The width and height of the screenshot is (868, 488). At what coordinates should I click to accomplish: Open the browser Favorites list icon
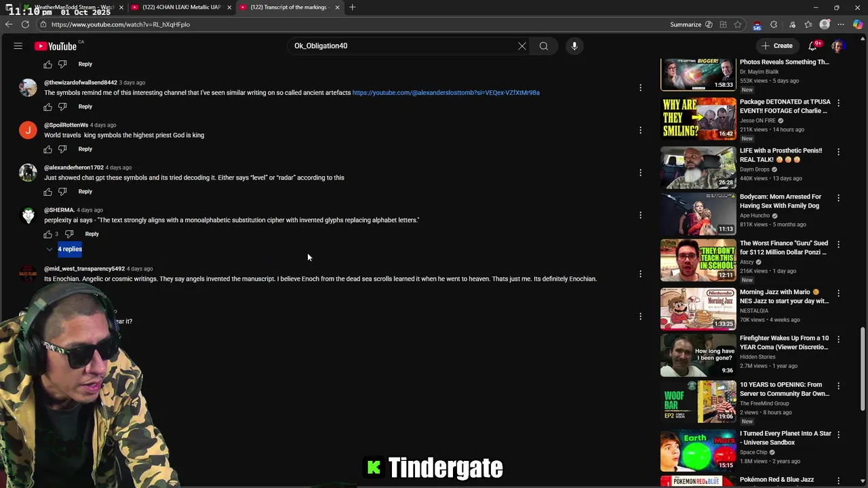(x=808, y=24)
